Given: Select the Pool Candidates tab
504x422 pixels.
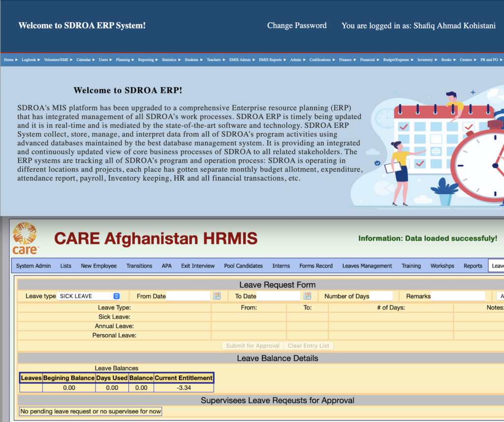Looking at the screenshot, I should [243, 266].
